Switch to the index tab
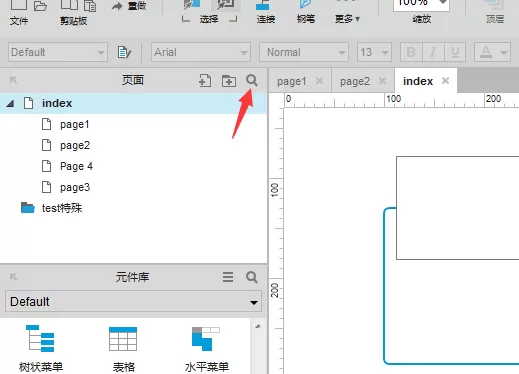 (418, 81)
